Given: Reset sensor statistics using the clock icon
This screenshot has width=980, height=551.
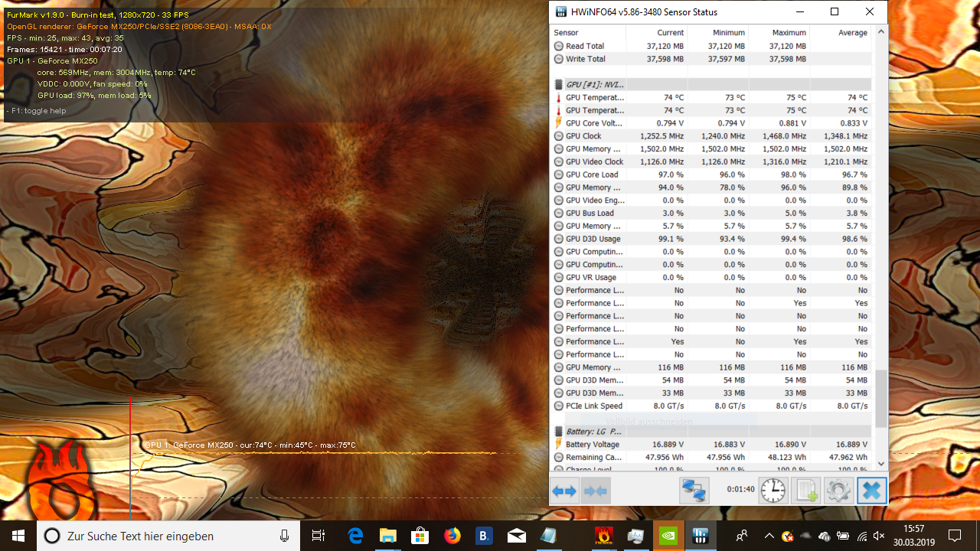Looking at the screenshot, I should tap(773, 491).
